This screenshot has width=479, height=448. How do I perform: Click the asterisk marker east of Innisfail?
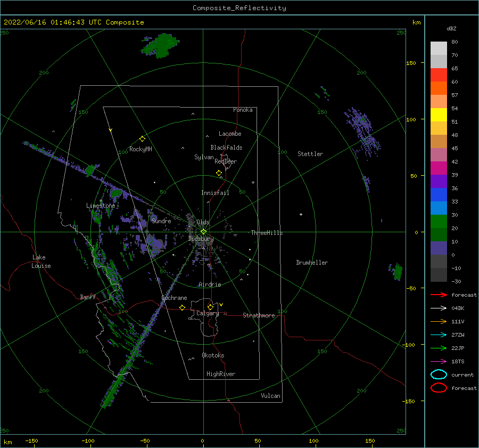tap(253, 183)
